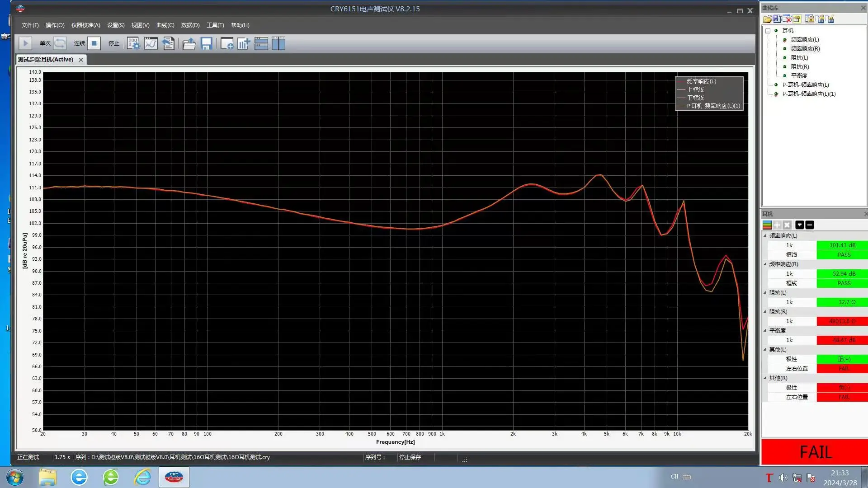868x488 pixels.
Task: Collapse the 耳机 tree node
Action: [768, 31]
